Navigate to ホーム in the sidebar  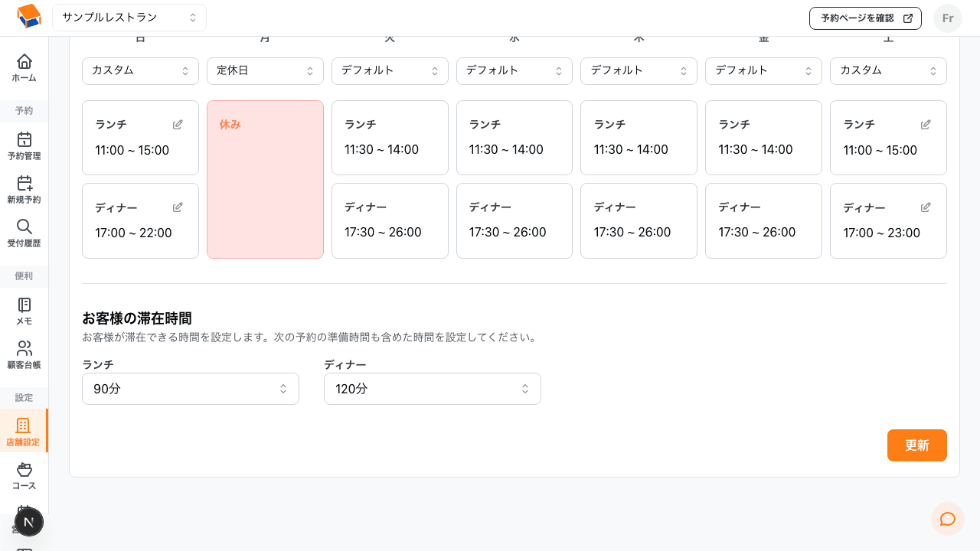24,67
